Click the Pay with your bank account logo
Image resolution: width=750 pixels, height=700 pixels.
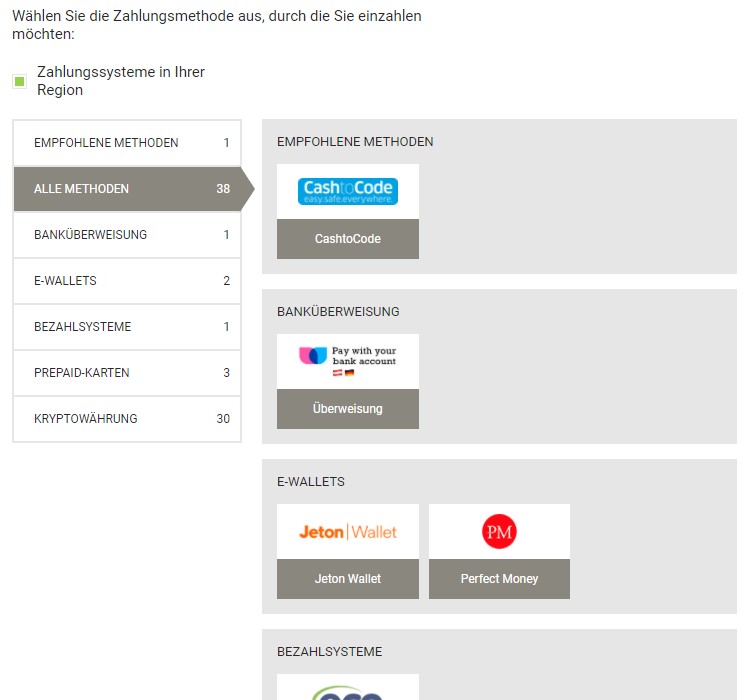[x=348, y=361]
